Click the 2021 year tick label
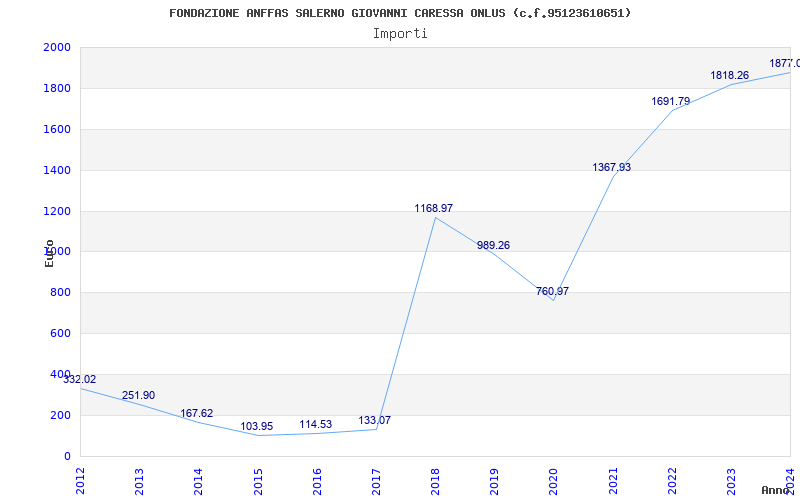This screenshot has height=500, width=800. coord(613,482)
